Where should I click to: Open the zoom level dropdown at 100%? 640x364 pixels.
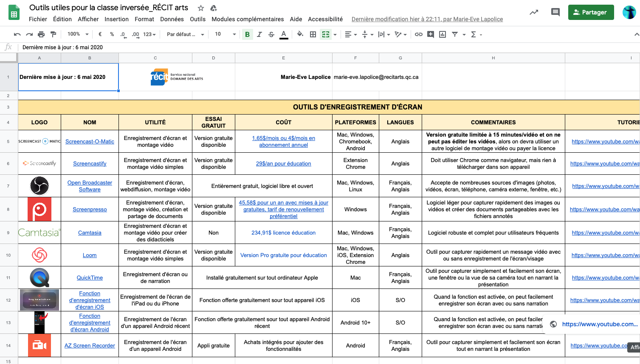[x=78, y=34]
